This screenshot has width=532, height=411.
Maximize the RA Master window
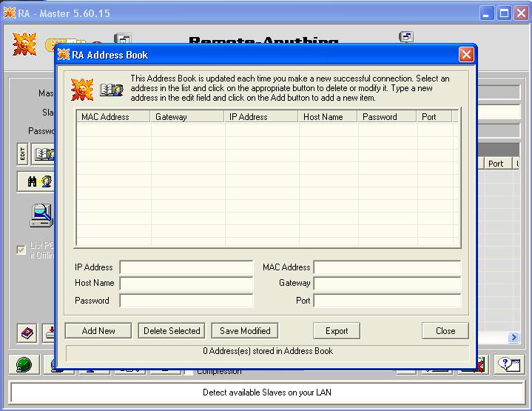click(504, 13)
